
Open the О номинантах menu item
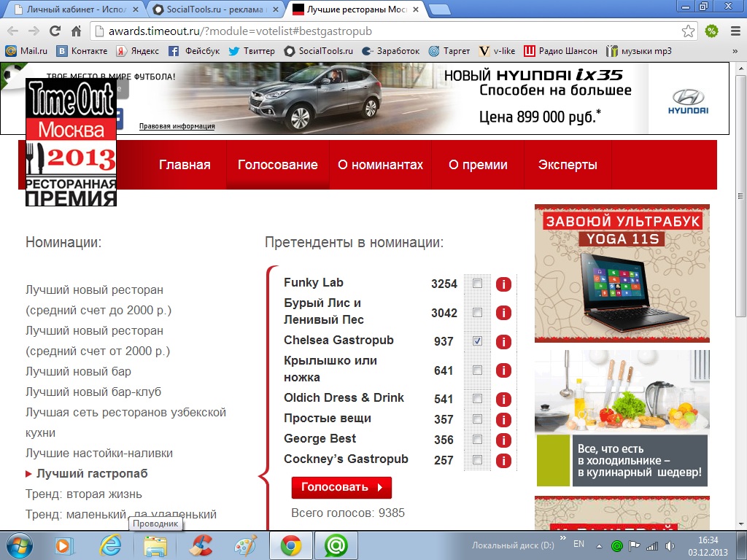point(381,165)
